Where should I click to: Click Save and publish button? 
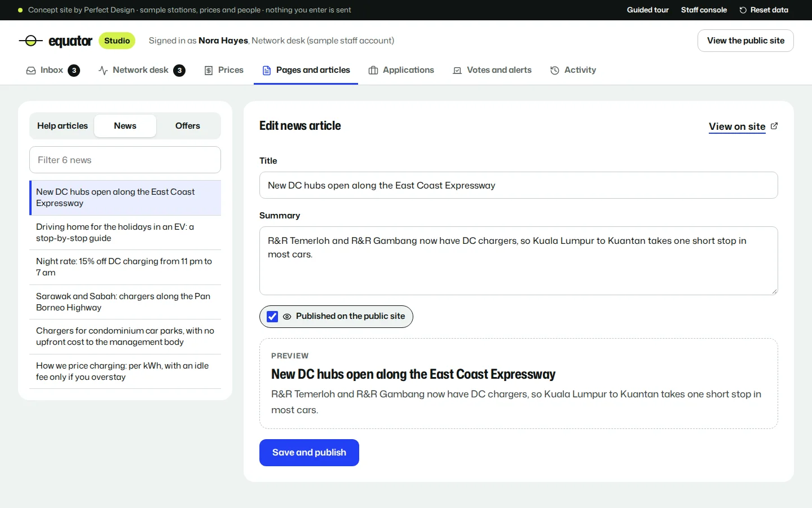(309, 453)
